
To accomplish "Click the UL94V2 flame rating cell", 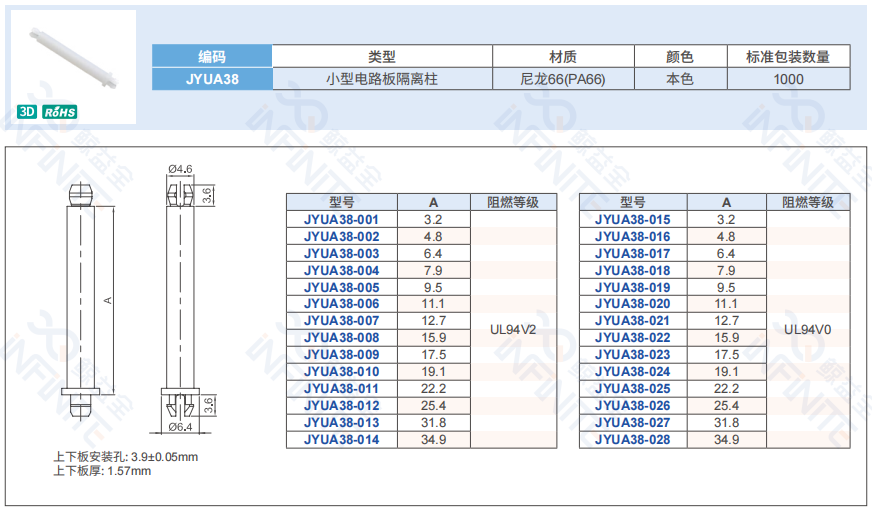I will [x=512, y=329].
